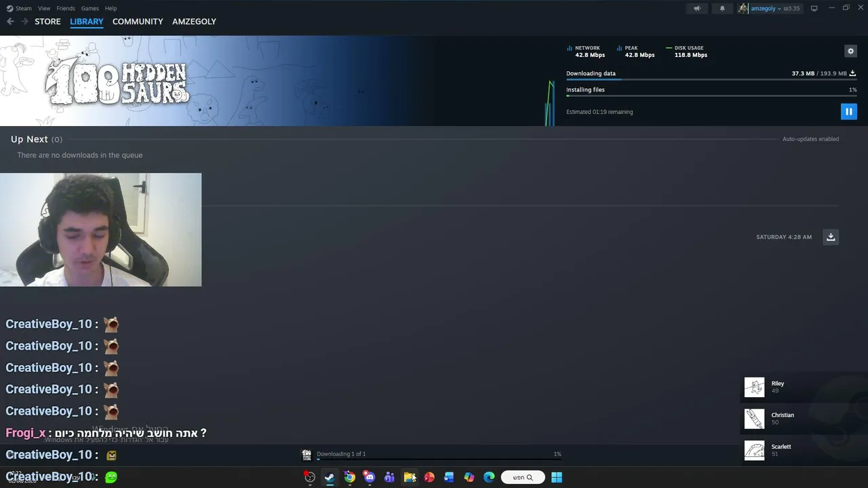Click the Downloading data progress bar
Viewport: 868px width, 488px height.
(x=711, y=80)
